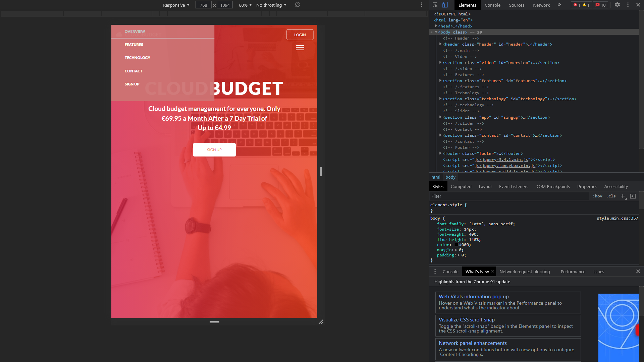
Task: Open the hamburger menu on the webpage
Action: [x=300, y=48]
